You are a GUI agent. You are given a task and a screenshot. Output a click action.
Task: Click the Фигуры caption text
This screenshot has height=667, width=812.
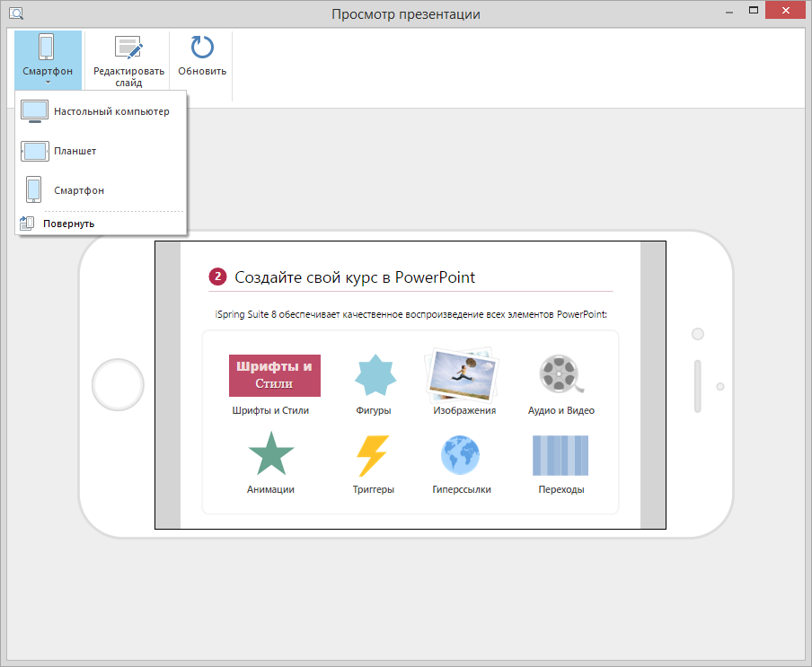374,410
